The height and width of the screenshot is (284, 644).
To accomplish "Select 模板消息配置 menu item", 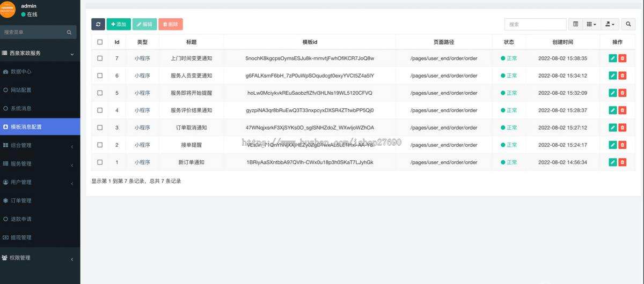I will pos(40,127).
